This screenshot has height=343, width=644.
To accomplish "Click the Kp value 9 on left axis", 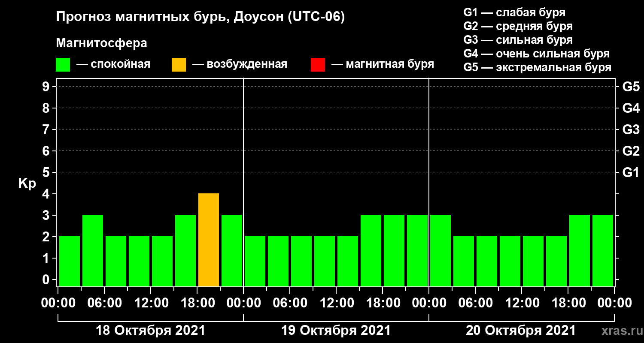I will [x=47, y=87].
